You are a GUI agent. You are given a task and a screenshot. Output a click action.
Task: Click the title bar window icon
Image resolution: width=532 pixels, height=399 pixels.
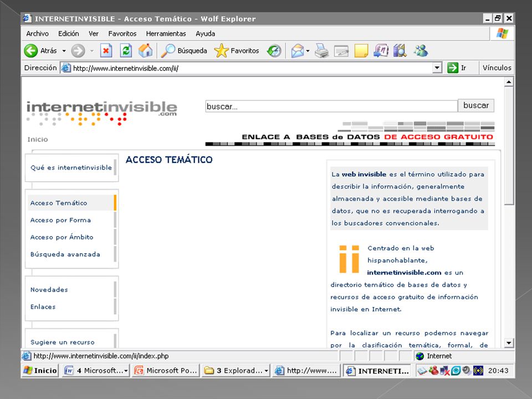(28, 18)
